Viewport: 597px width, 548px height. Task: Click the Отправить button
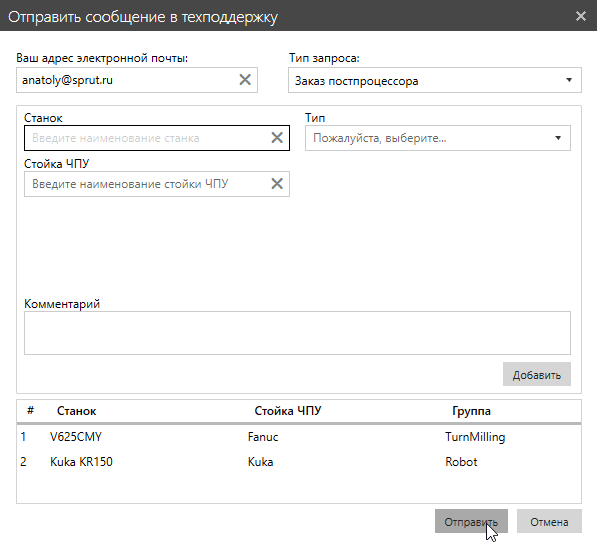(x=471, y=521)
